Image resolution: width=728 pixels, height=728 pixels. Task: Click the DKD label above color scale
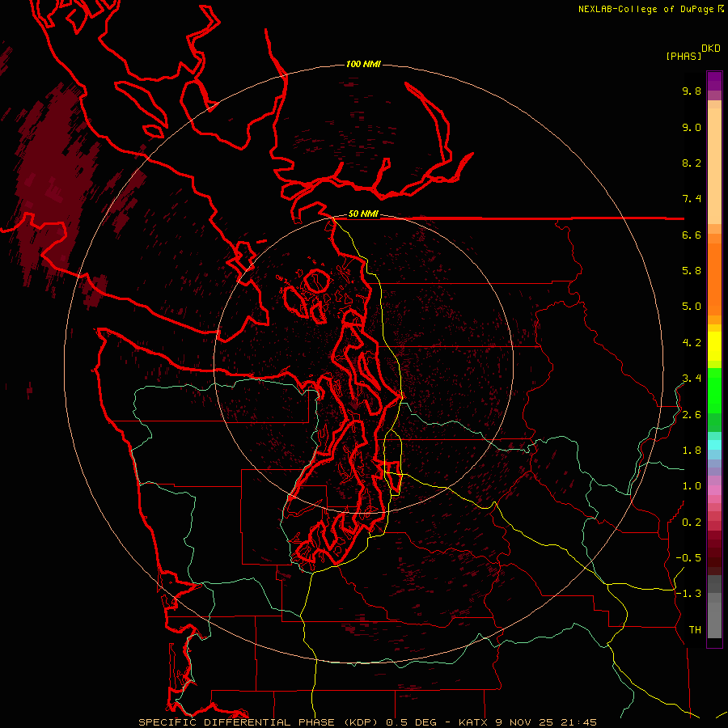[710, 49]
